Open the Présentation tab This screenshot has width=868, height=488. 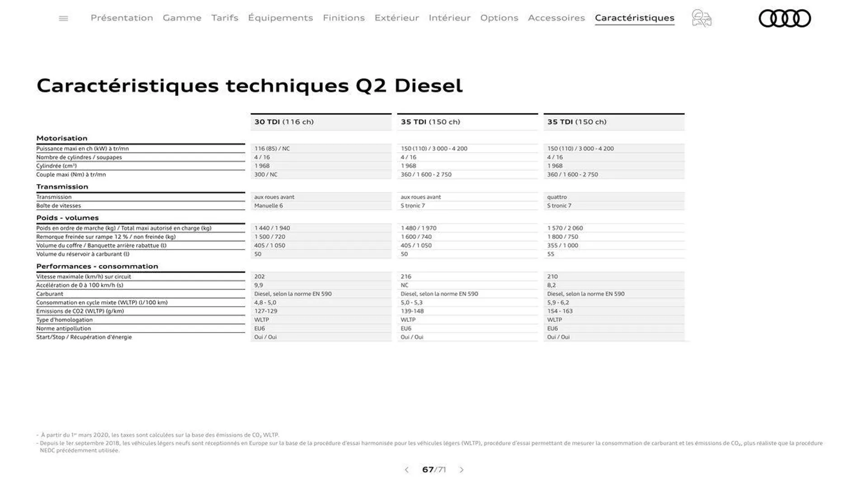pyautogui.click(x=122, y=18)
